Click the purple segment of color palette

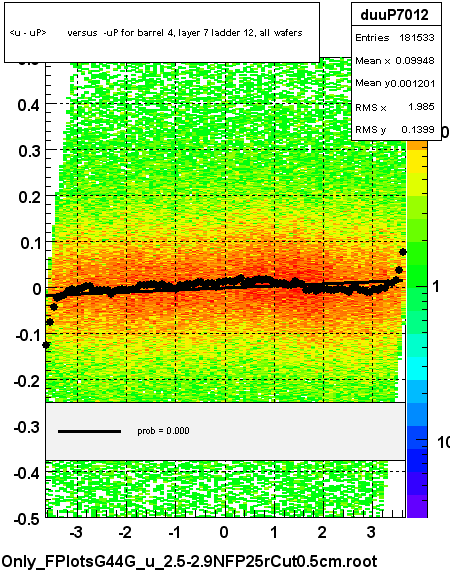417,506
